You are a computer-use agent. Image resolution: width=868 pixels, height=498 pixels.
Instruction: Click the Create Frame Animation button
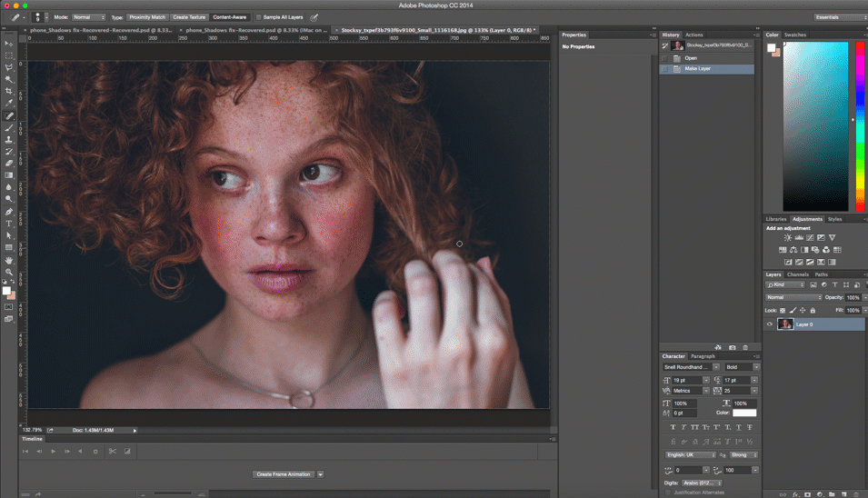[x=284, y=474]
